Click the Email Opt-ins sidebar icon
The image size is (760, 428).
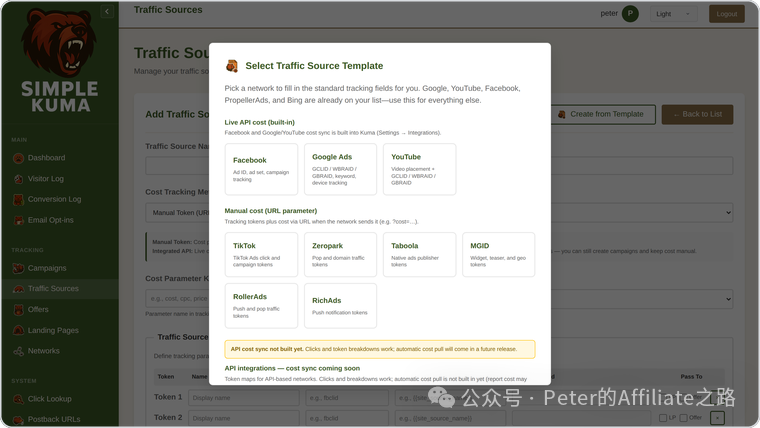tap(18, 220)
